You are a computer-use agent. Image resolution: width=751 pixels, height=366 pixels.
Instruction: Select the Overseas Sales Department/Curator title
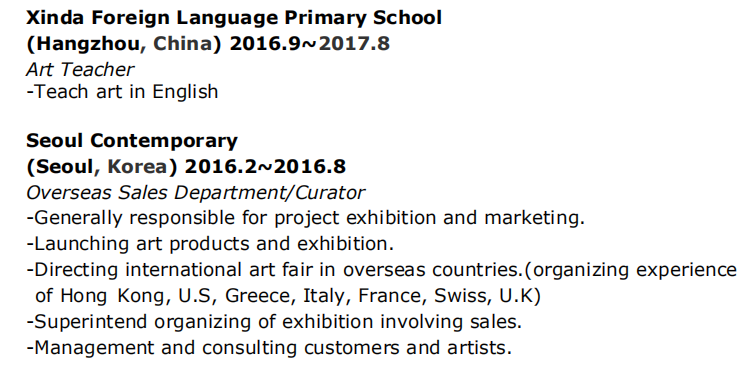point(195,193)
